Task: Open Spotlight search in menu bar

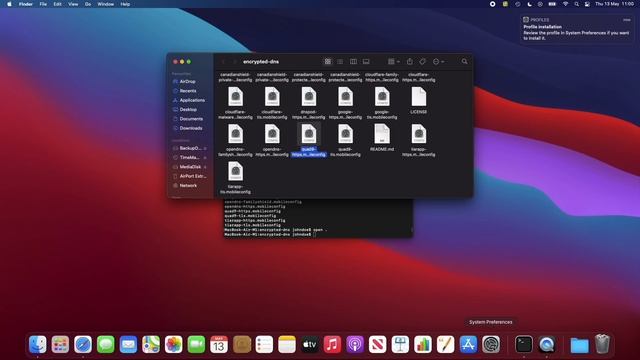Action: tap(576, 4)
